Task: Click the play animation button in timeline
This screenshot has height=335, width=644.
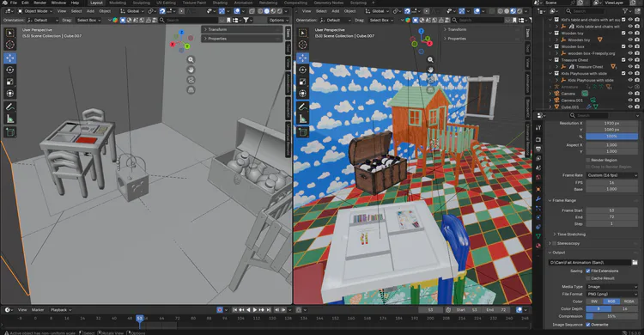Action: 255,310
